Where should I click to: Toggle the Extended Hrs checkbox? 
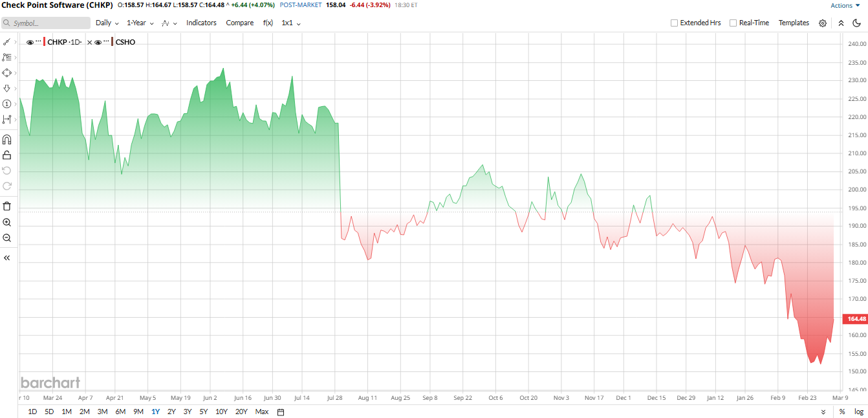(x=675, y=23)
